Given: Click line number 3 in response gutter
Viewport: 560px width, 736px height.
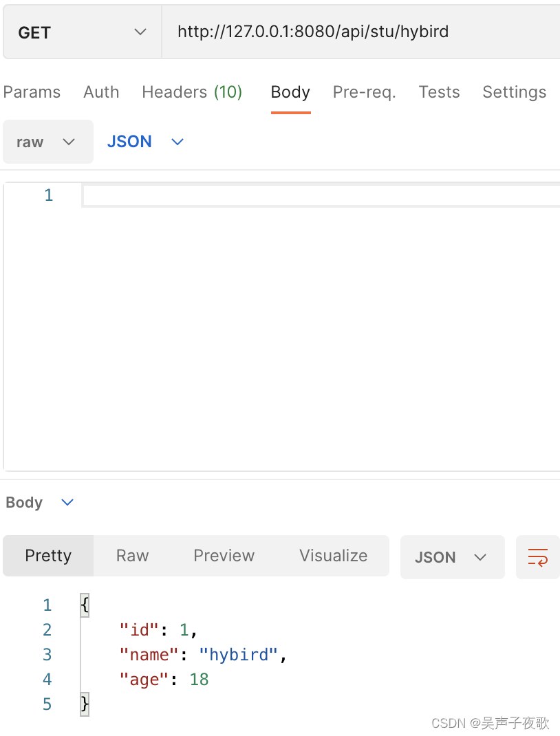Looking at the screenshot, I should pos(47,654).
